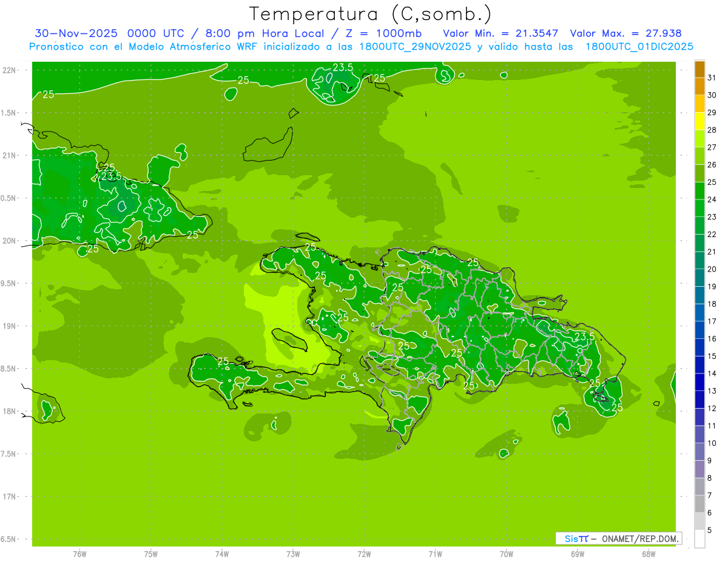Click the color scale label 22

point(712,234)
